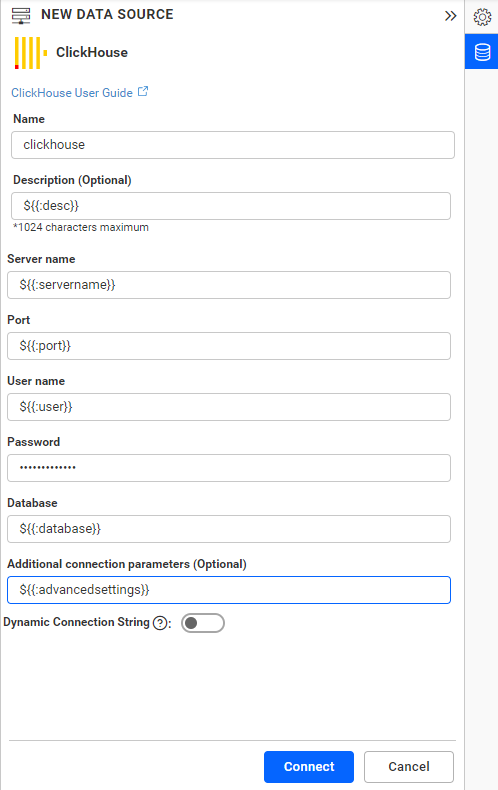Collapse panel with double chevron arrows
This screenshot has width=498, height=790.
[x=450, y=16]
